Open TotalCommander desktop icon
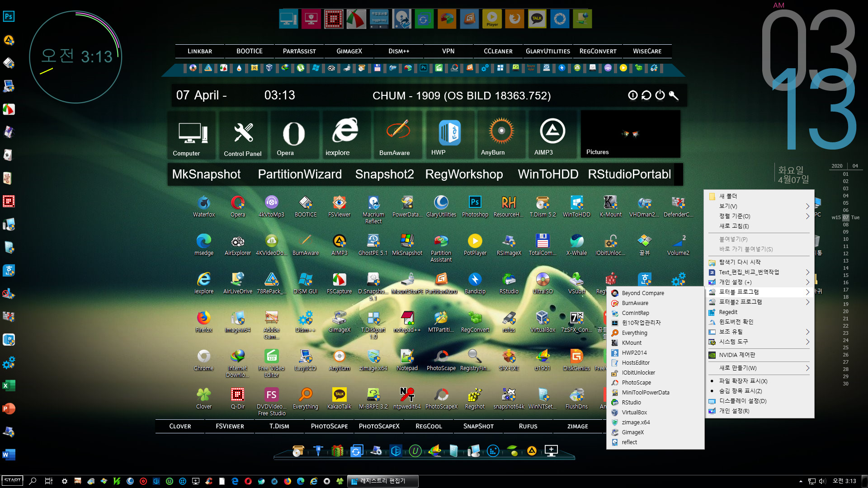Screen dimensions: 868x488 (x=542, y=245)
